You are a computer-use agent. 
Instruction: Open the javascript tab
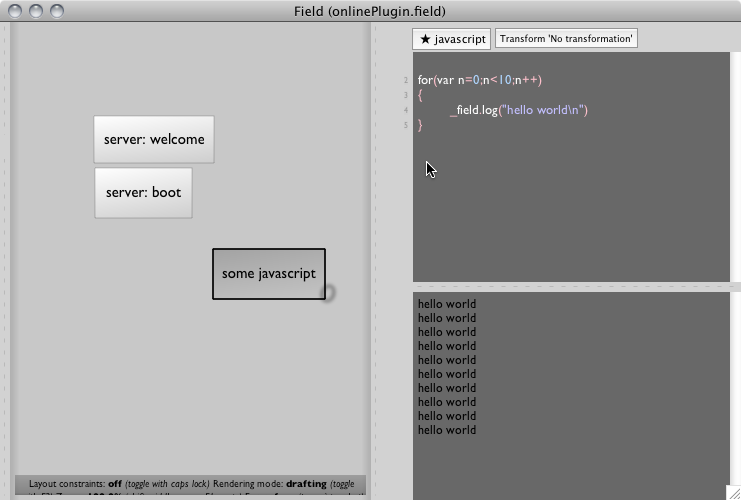pos(452,39)
